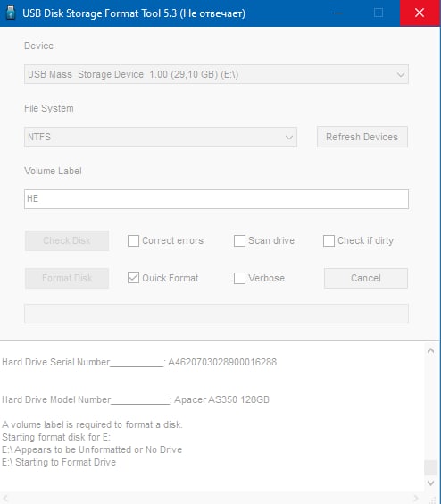The width and height of the screenshot is (441, 504).
Task: Click the window resize grip in the corner
Action: [433, 500]
